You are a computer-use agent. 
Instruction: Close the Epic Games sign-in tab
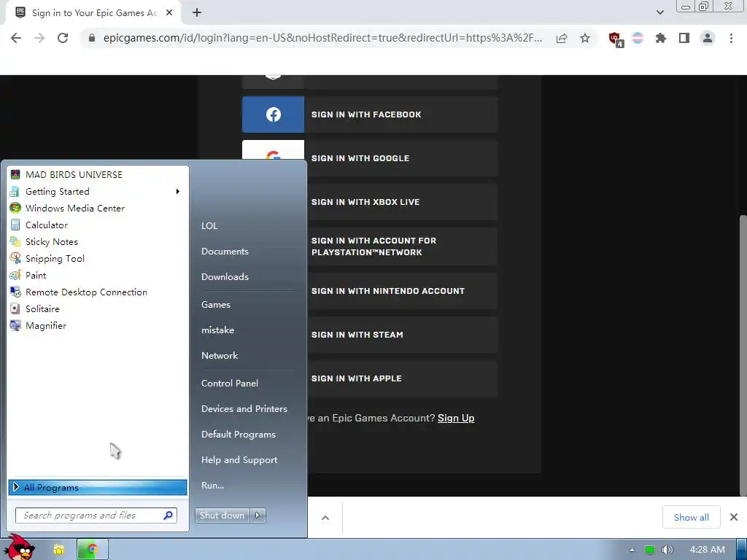pyautogui.click(x=169, y=13)
